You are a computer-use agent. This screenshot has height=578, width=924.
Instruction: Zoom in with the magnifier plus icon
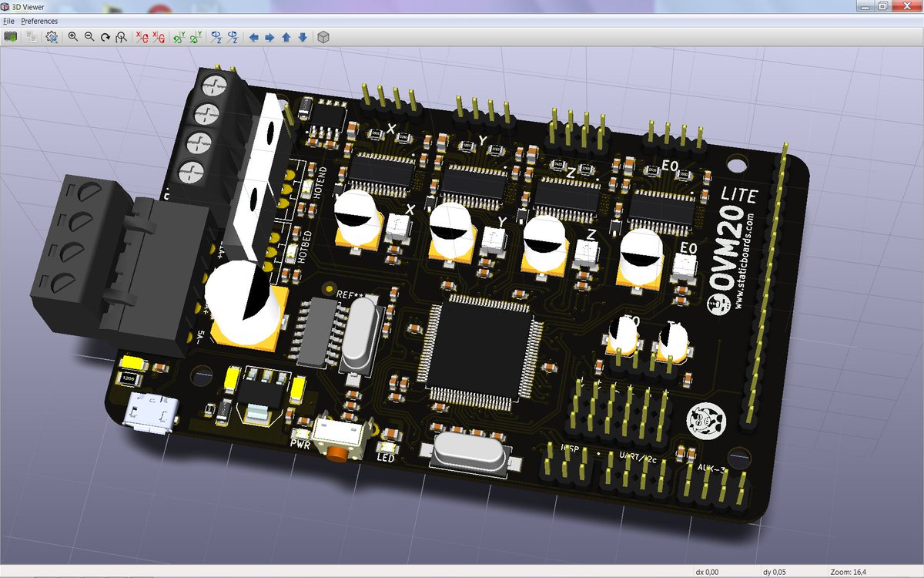(x=73, y=36)
